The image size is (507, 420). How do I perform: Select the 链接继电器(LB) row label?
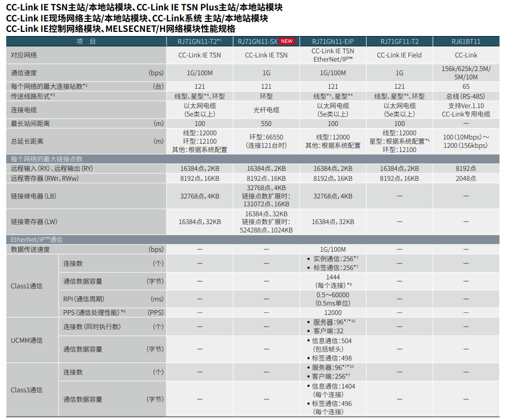pyautogui.click(x=33, y=196)
